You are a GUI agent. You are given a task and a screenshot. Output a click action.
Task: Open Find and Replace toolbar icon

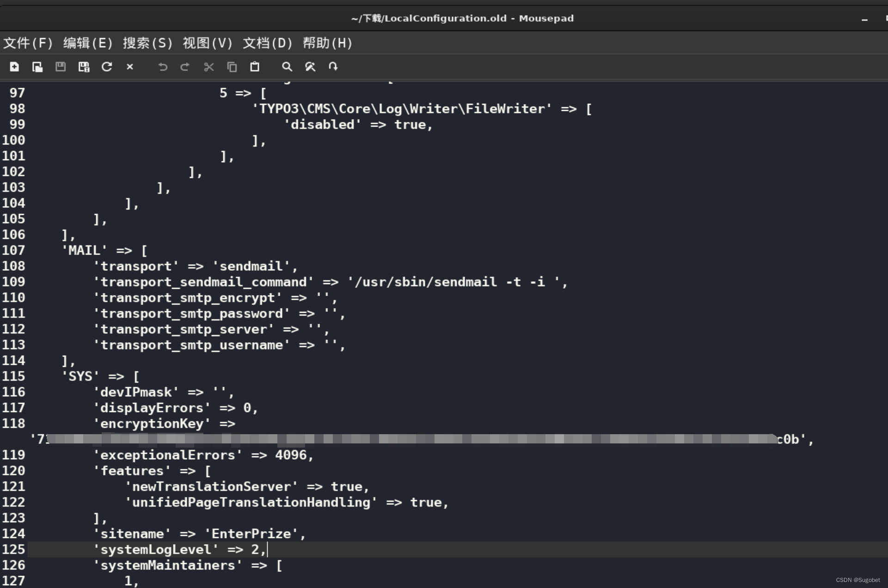click(x=310, y=67)
